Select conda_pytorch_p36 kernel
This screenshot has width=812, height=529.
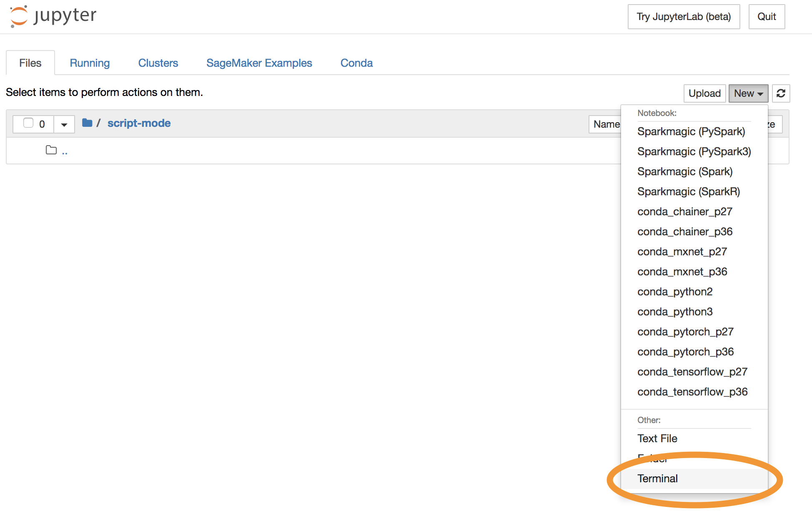click(x=694, y=352)
